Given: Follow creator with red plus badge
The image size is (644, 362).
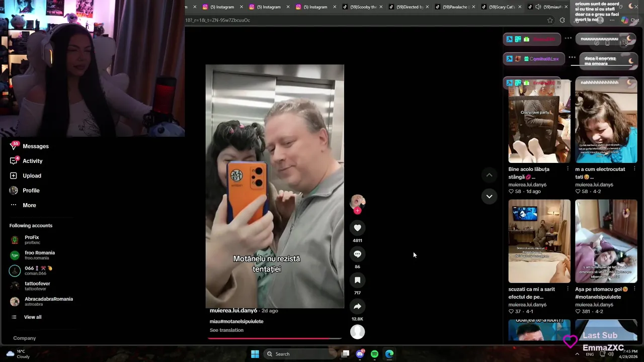Looking at the screenshot, I should point(358,211).
